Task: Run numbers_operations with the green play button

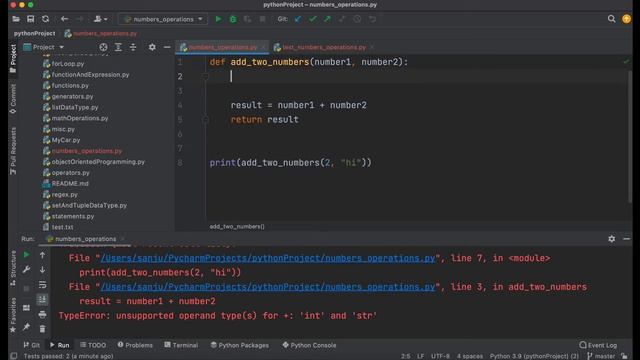Action: pyautogui.click(x=218, y=19)
